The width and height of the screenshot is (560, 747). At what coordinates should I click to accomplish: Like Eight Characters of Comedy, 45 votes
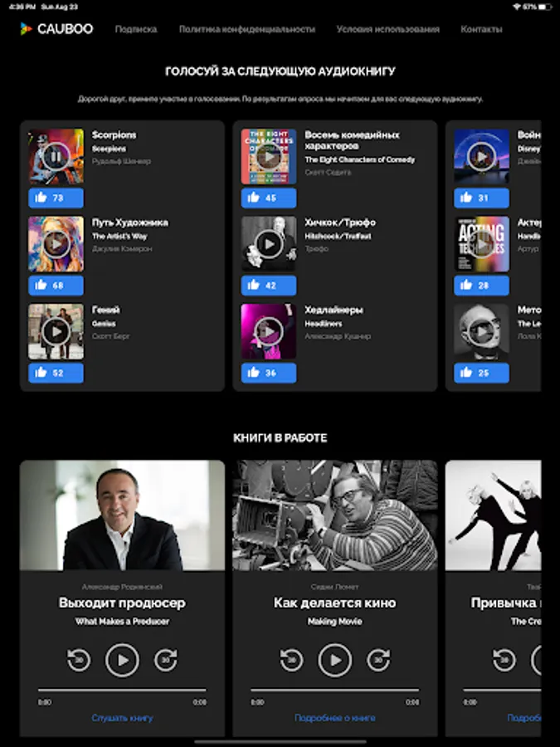point(269,198)
